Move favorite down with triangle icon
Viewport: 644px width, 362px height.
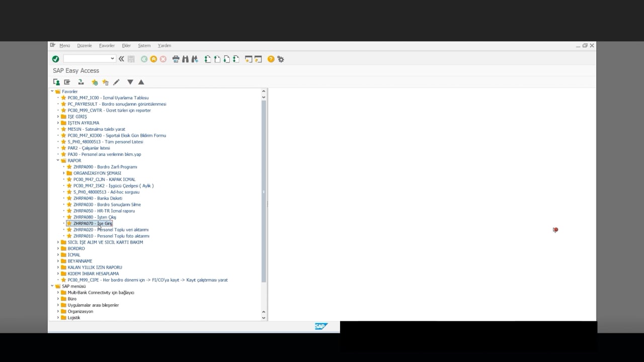tap(130, 82)
